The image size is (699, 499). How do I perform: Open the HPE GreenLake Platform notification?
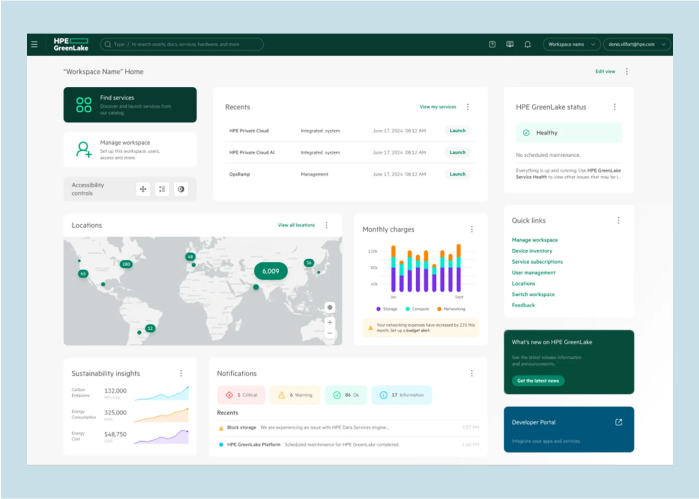click(x=348, y=445)
